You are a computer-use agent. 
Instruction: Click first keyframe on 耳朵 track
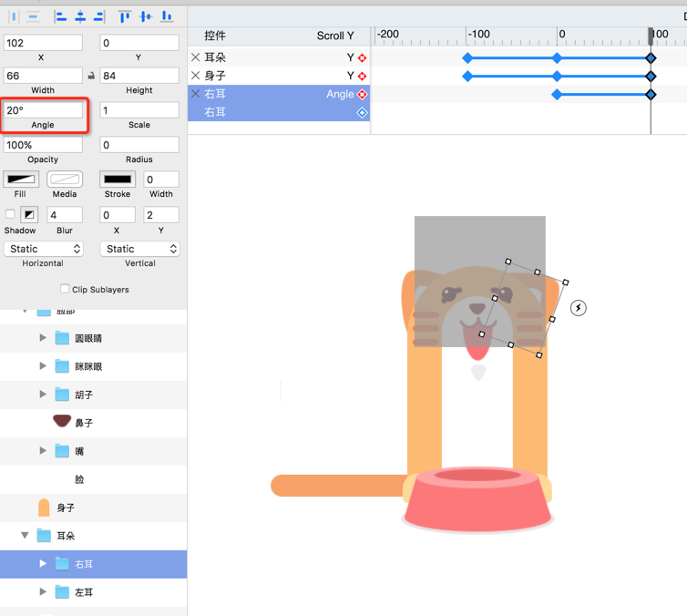467,57
